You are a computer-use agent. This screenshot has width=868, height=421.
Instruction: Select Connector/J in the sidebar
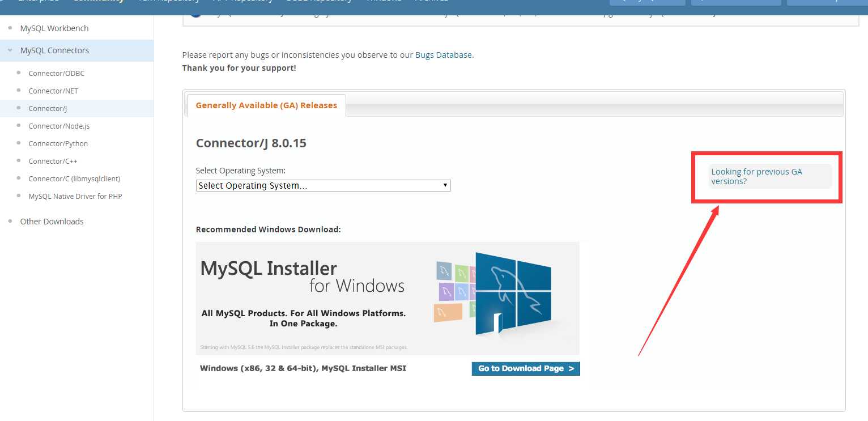48,108
